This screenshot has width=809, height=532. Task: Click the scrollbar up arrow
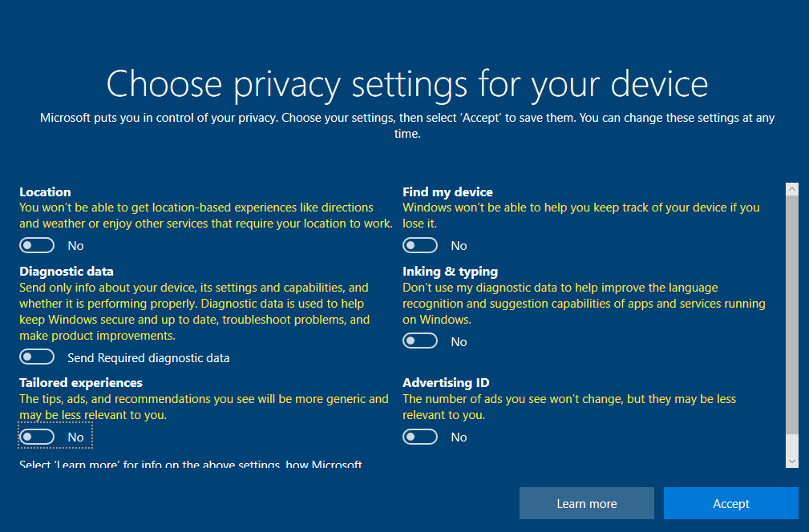pyautogui.click(x=792, y=189)
